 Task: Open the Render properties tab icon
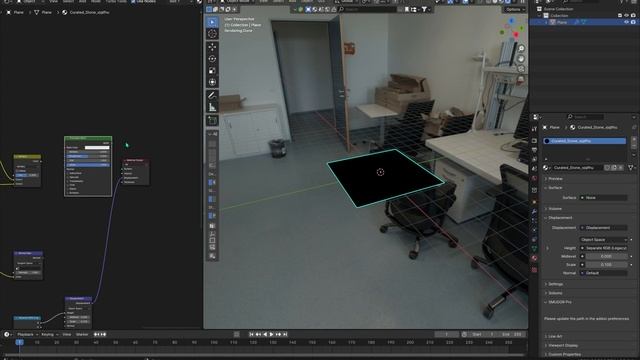coord(534,140)
